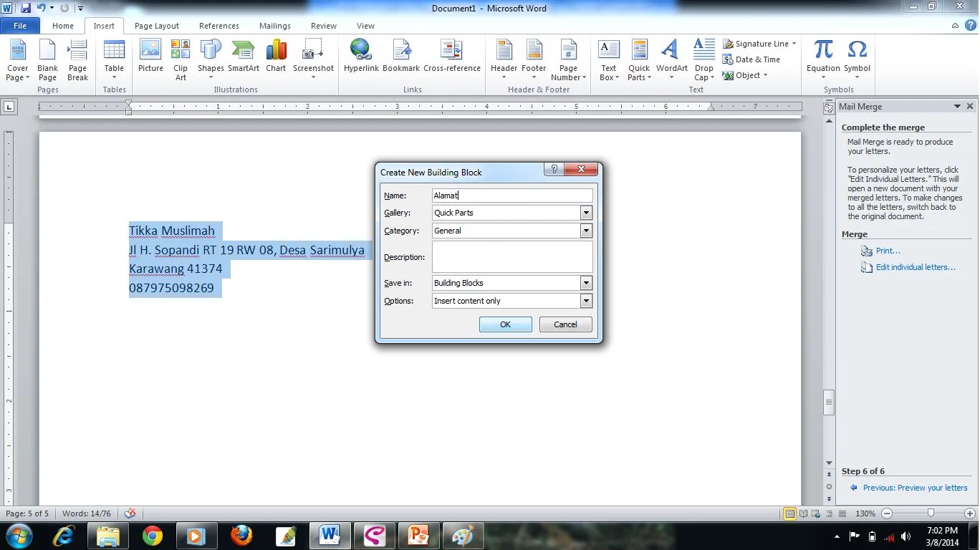The height and width of the screenshot is (550, 980).
Task: Open the Header gallery
Action: (504, 60)
